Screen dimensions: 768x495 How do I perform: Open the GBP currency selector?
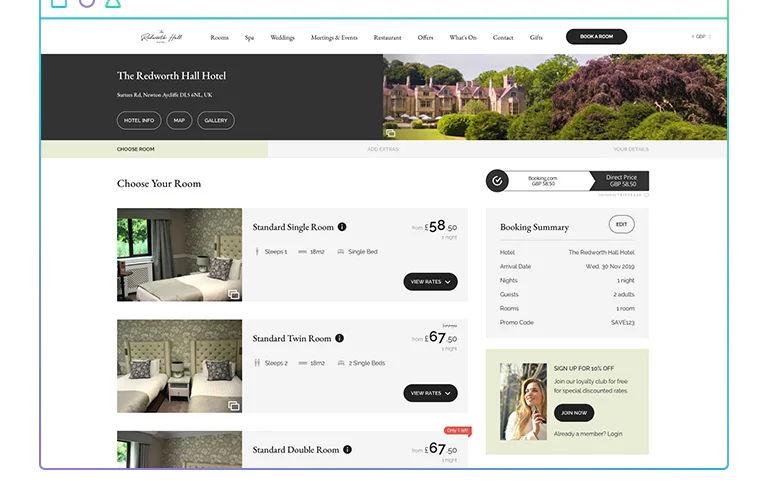(701, 37)
